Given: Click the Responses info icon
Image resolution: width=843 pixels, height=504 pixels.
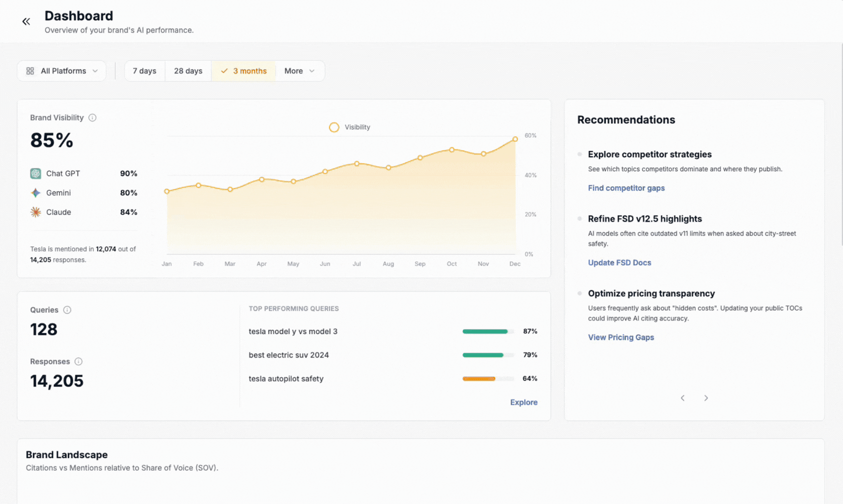Looking at the screenshot, I should click(x=78, y=362).
